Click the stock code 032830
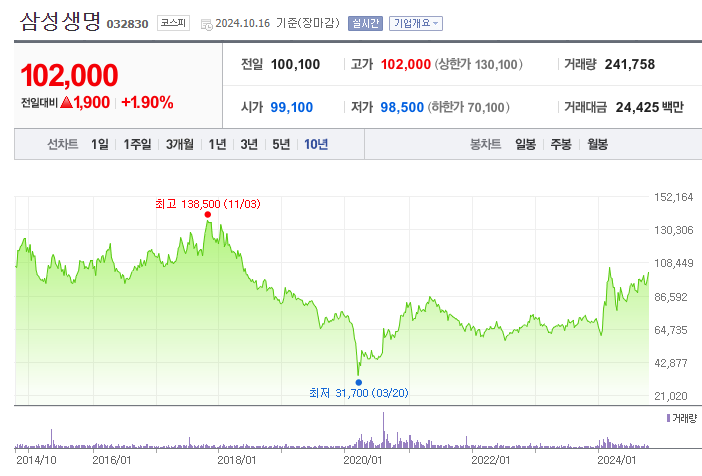This screenshot has width=702, height=476. (127, 24)
